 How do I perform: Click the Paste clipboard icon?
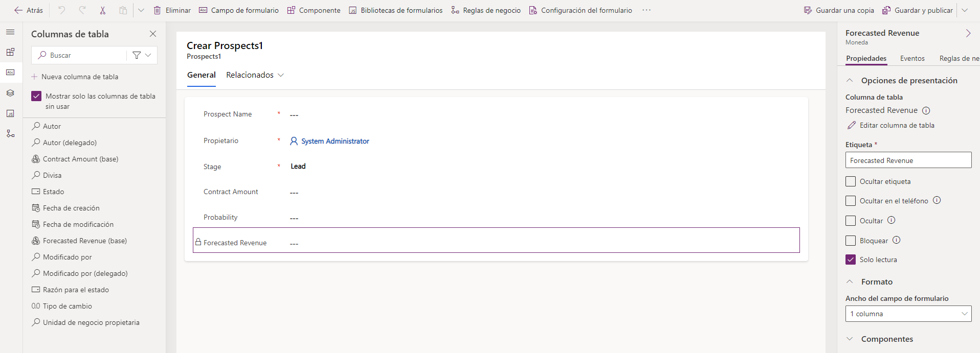point(123,10)
